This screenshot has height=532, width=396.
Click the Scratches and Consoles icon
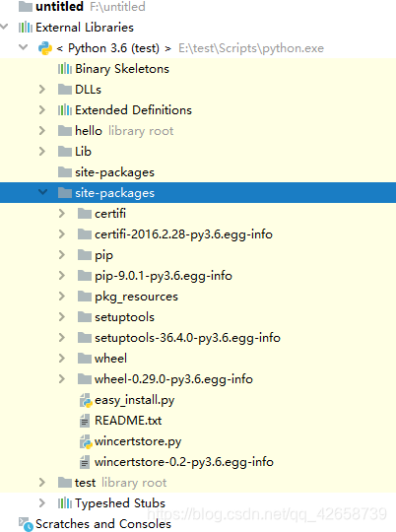coord(26,524)
